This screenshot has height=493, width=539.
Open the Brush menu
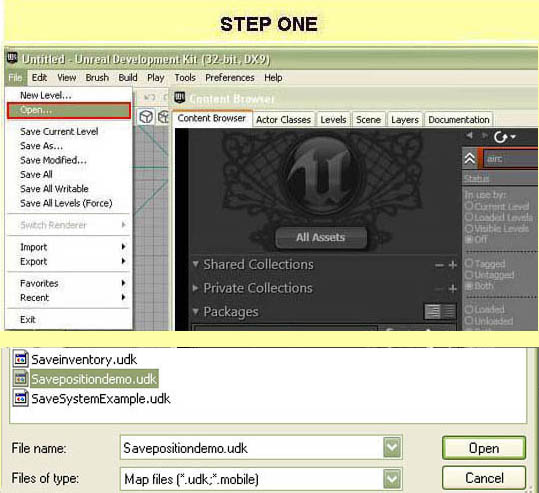[97, 78]
